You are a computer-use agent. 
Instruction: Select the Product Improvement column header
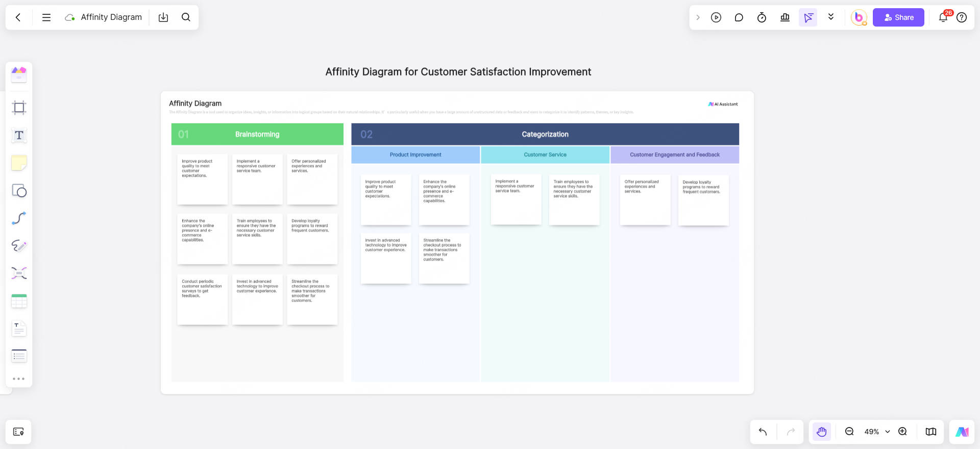[x=415, y=155]
